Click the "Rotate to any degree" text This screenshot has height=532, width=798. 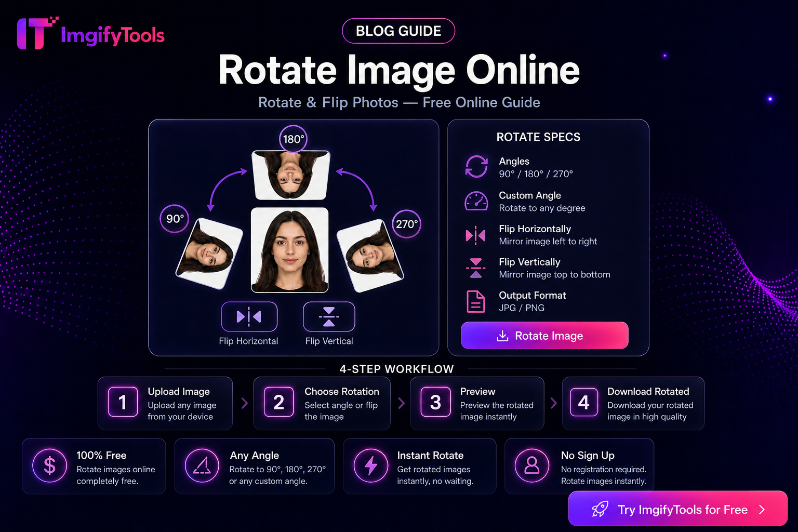tap(542, 208)
